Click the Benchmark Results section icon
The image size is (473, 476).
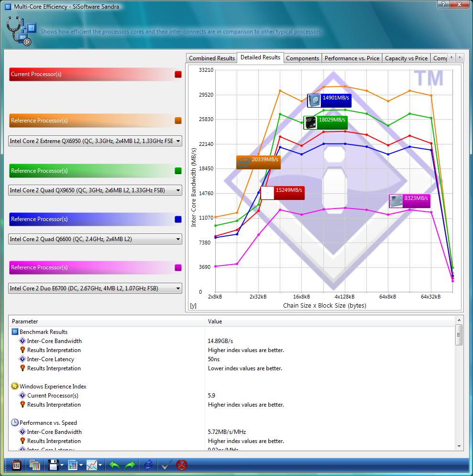14,332
